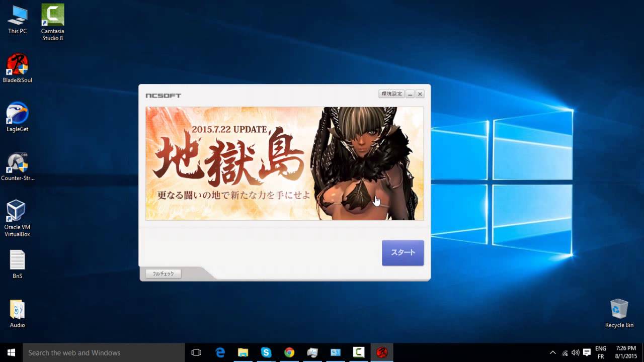Click the Search the web and Windows box
Screen dimensions: 644x362
pos(104,352)
